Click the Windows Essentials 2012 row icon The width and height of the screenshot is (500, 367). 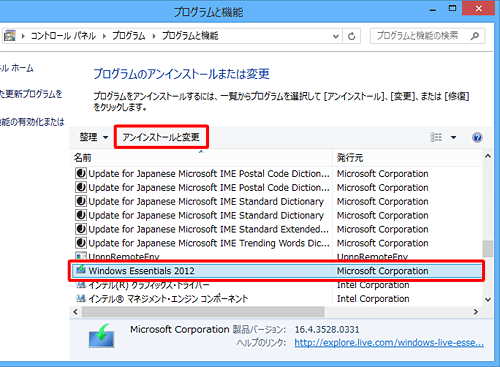tap(81, 270)
